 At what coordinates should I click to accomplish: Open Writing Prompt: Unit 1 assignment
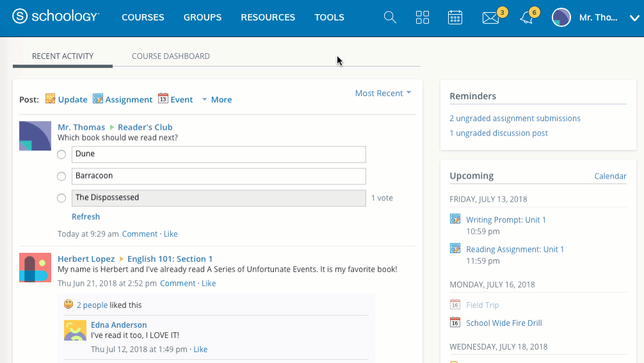tap(506, 220)
